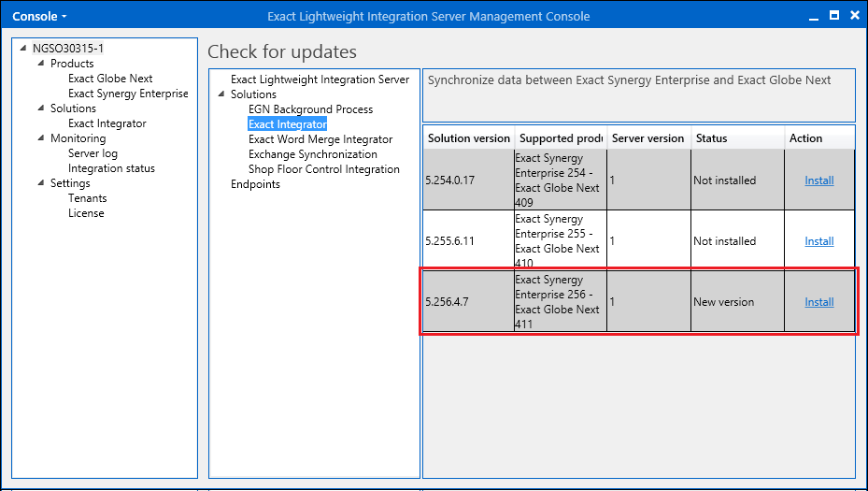Close the Management Console window

pyautogui.click(x=855, y=16)
